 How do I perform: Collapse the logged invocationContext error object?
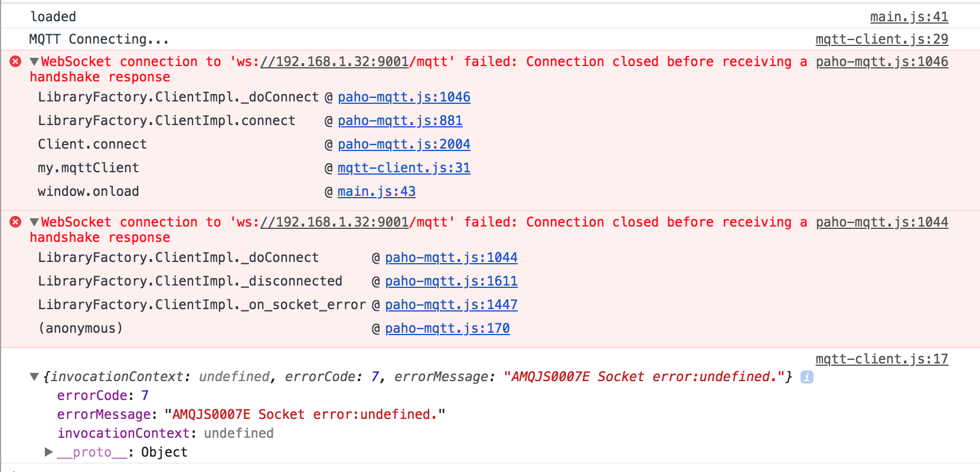pyautogui.click(x=34, y=377)
